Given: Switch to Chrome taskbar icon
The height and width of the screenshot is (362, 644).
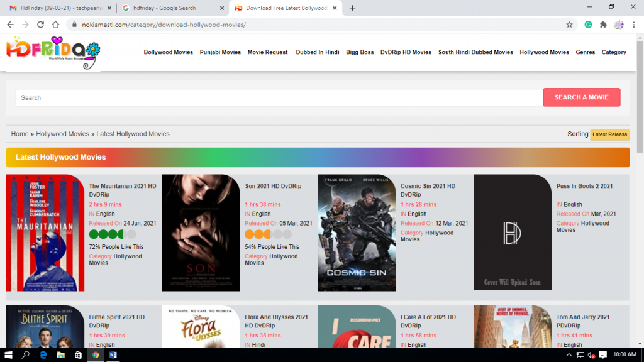Looking at the screenshot, I should click(x=96, y=354).
